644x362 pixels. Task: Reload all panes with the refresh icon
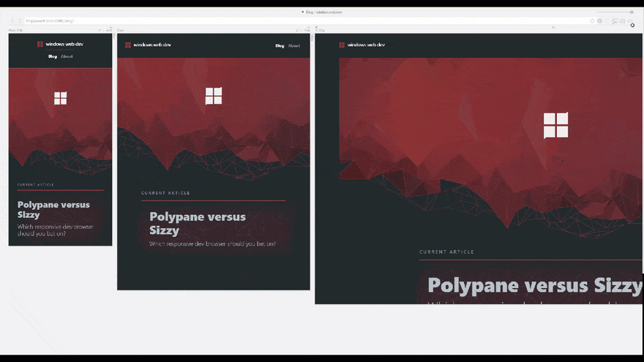(592, 21)
